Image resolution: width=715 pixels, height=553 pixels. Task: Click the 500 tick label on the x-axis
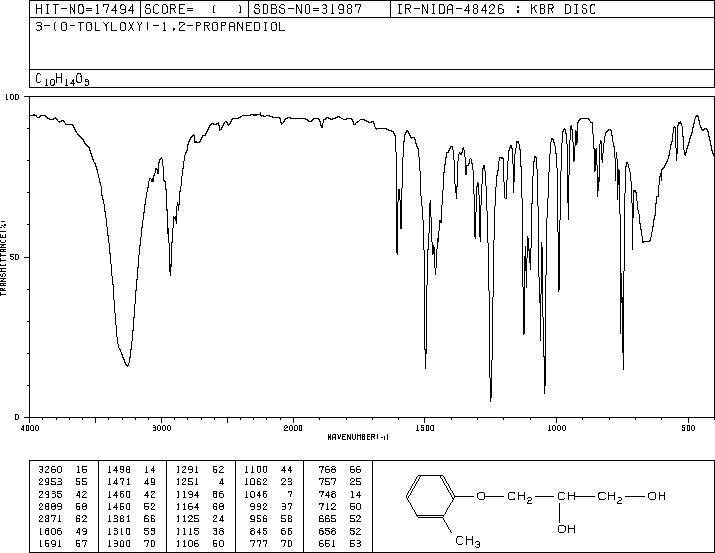click(688, 428)
